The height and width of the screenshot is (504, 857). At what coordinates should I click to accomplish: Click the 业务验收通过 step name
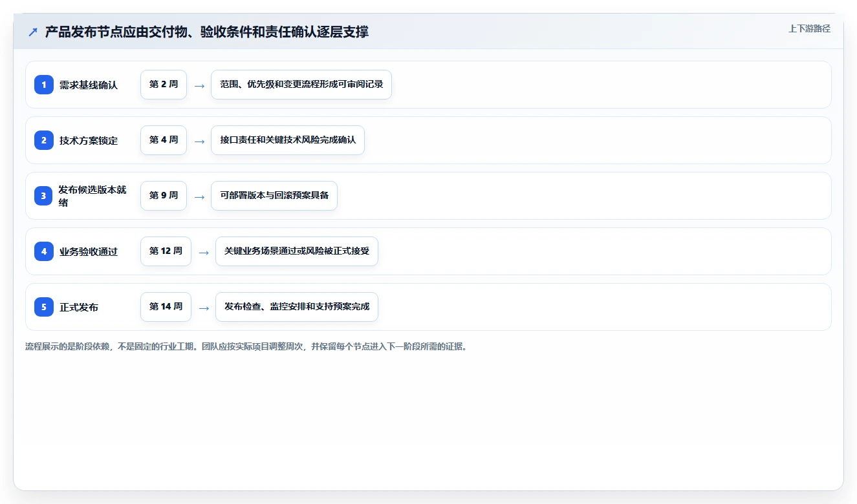click(89, 251)
